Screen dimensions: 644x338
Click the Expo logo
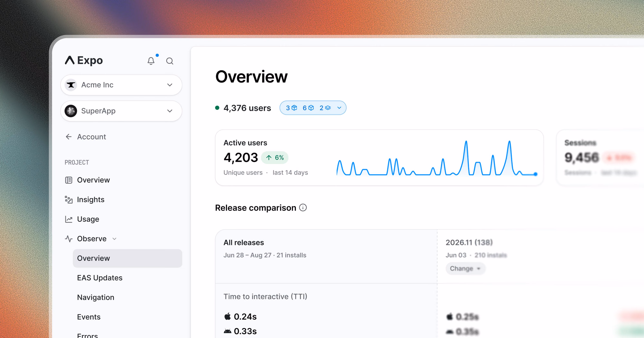(x=84, y=60)
